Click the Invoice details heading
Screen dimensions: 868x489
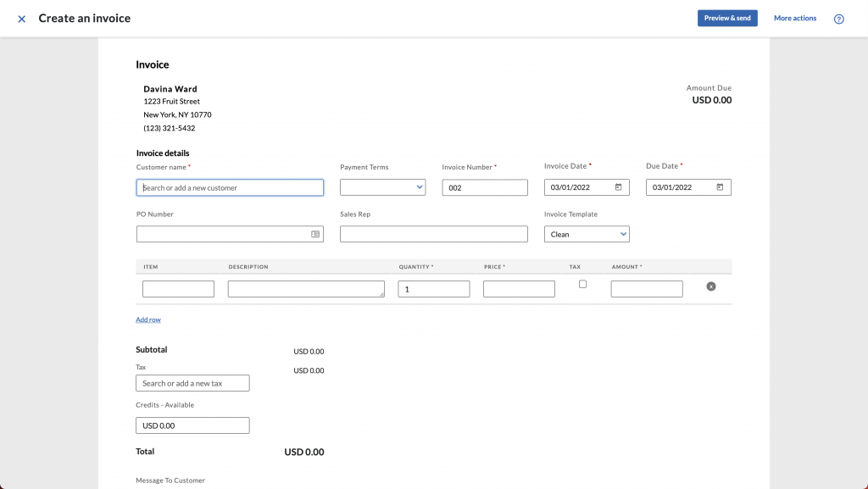tap(163, 153)
